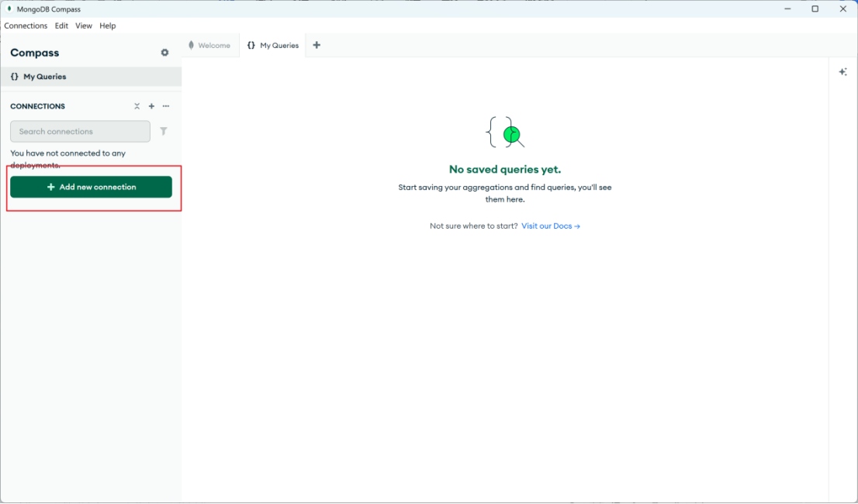This screenshot has height=504, width=858.
Task: Switch to the Welcome tab
Action: coord(209,46)
